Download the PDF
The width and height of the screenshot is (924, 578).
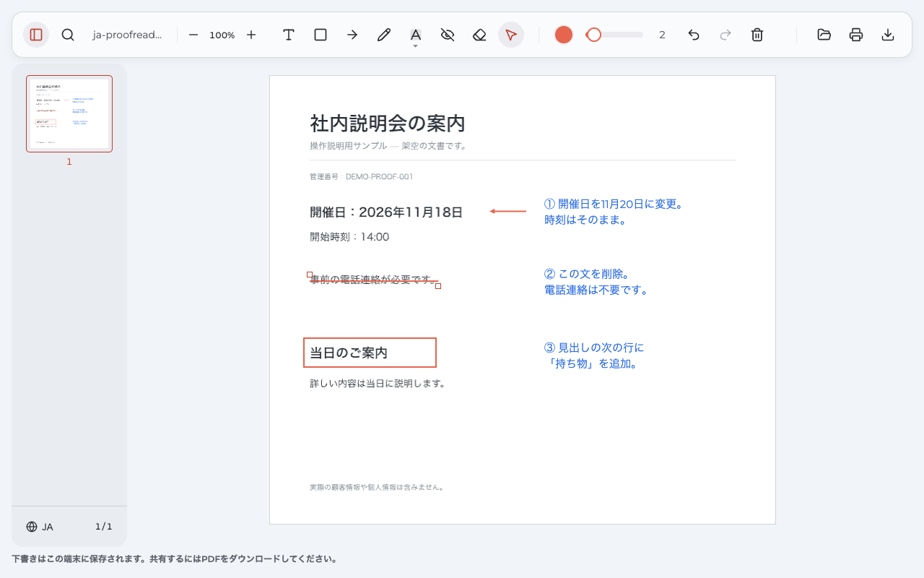pos(888,35)
